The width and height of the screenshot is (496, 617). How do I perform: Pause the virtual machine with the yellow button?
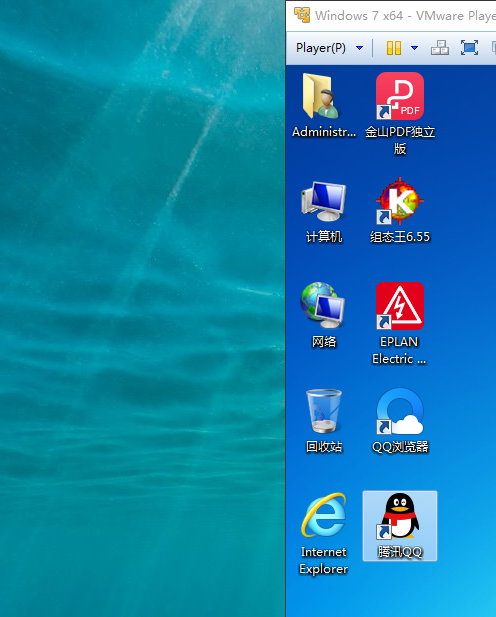[394, 48]
